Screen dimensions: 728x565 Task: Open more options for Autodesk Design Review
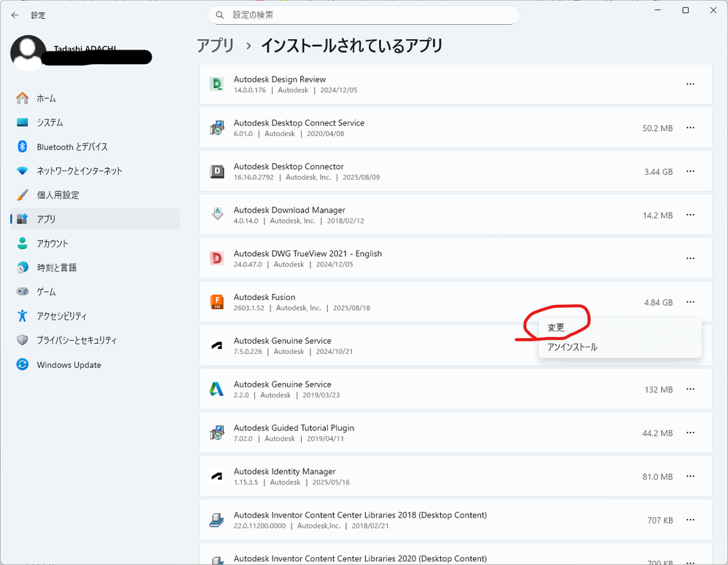click(690, 84)
